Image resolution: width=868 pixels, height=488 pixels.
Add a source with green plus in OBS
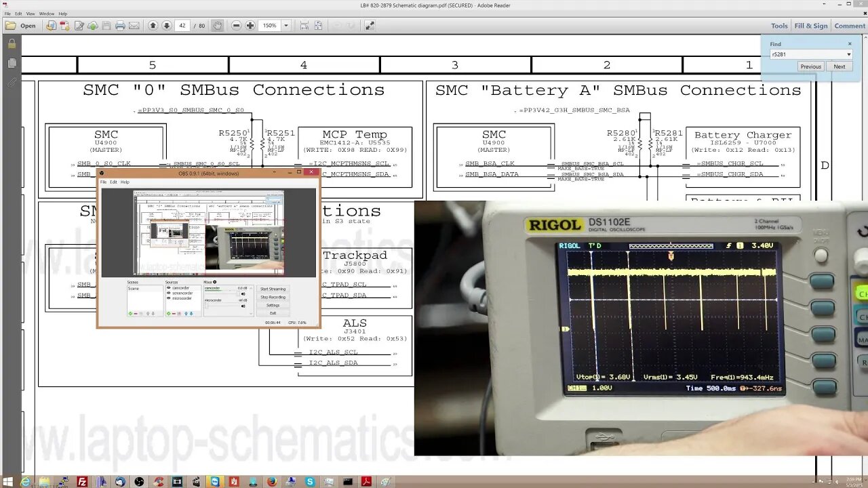169,313
